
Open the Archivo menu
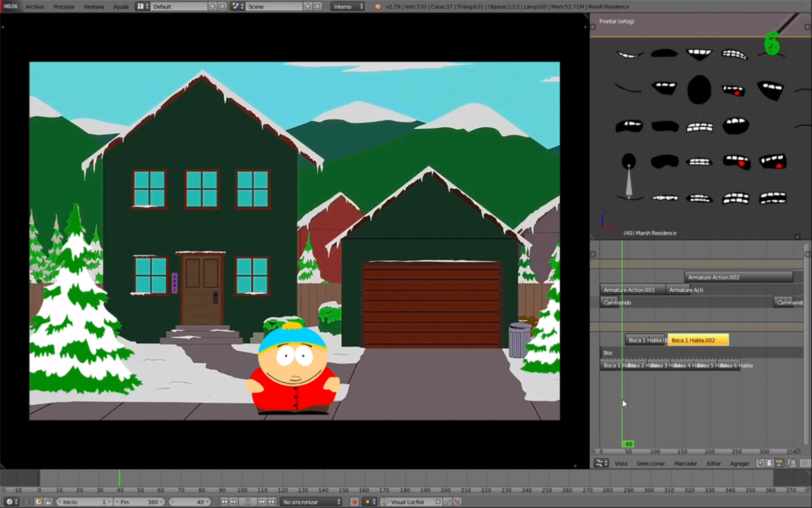tap(35, 7)
